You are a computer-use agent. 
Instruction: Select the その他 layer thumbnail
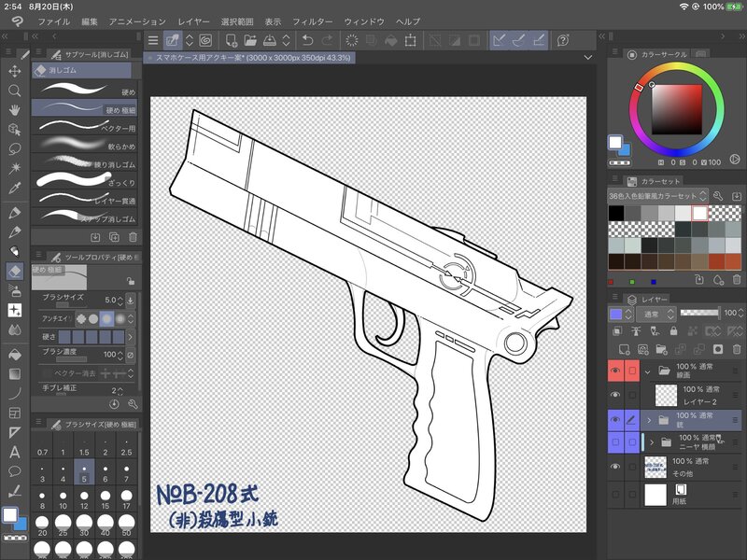(655, 467)
